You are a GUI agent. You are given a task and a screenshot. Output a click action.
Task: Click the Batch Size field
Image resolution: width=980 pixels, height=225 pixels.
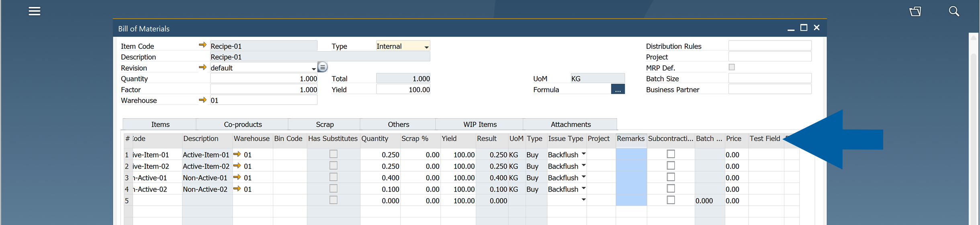770,78
